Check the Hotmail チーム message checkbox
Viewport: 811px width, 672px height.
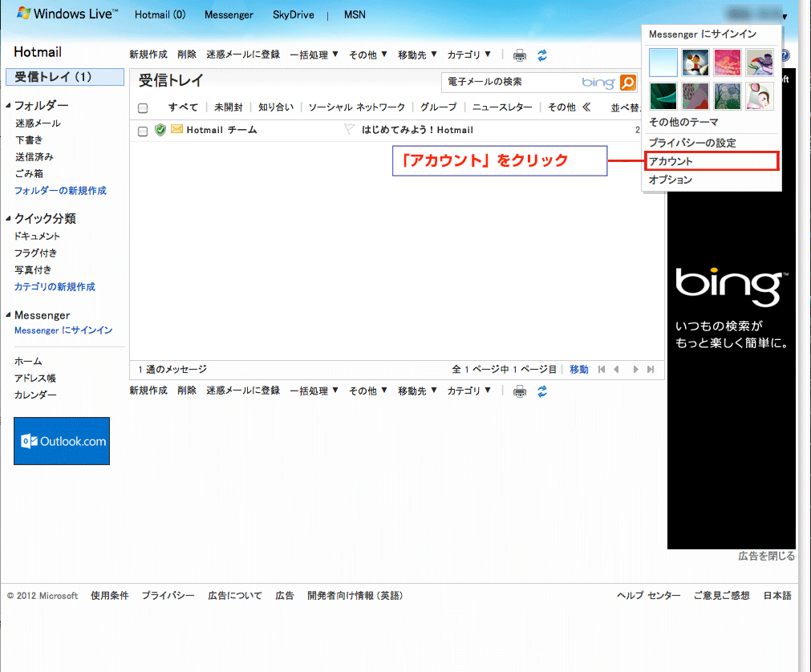143,131
